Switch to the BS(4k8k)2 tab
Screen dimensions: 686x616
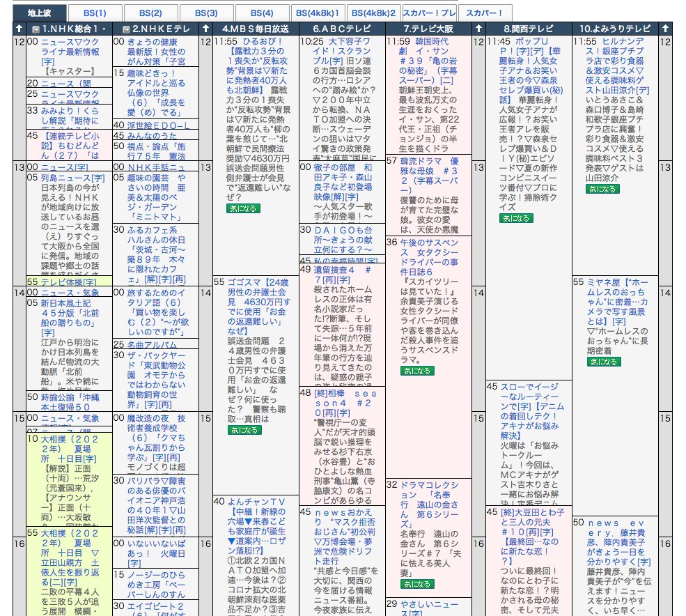(373, 13)
